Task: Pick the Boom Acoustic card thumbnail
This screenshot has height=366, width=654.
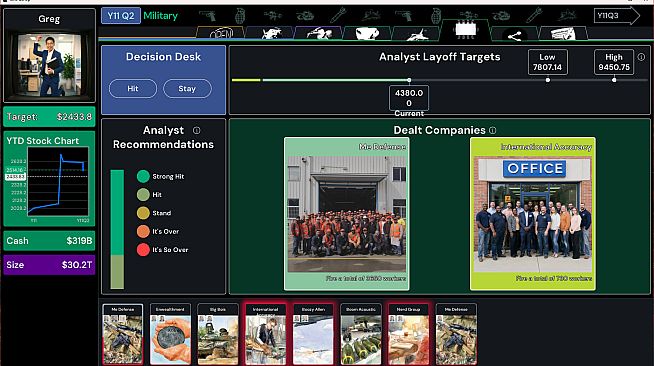Action: (x=361, y=334)
